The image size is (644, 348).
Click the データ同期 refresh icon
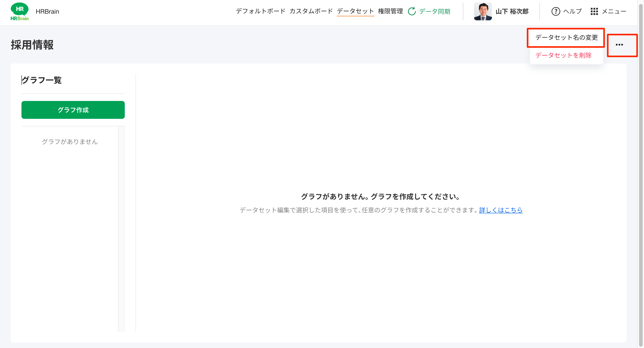[412, 11]
